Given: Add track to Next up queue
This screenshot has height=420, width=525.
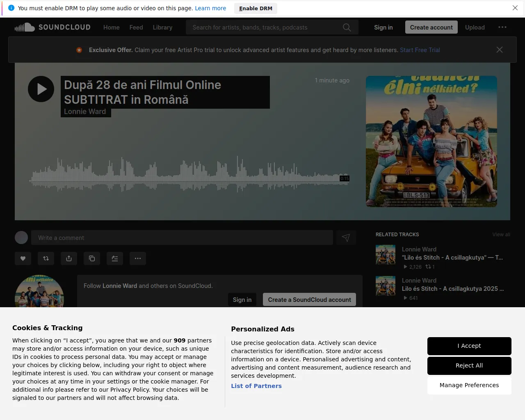Looking at the screenshot, I should (115, 258).
